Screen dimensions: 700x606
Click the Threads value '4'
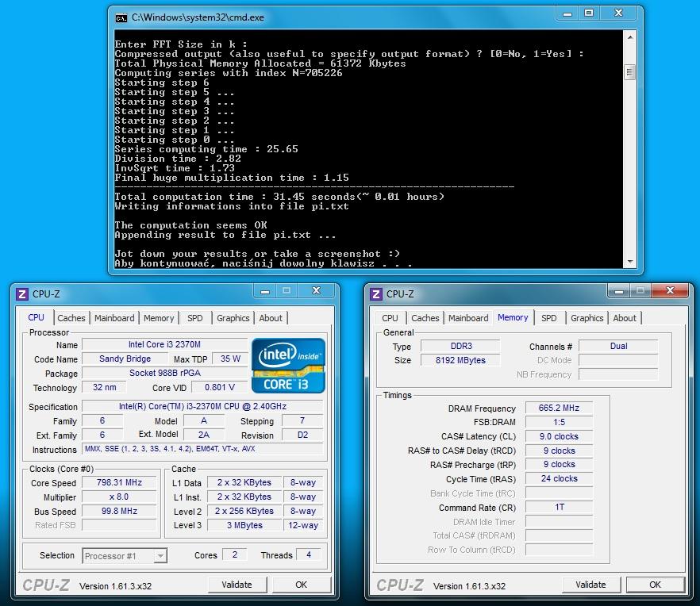[309, 554]
